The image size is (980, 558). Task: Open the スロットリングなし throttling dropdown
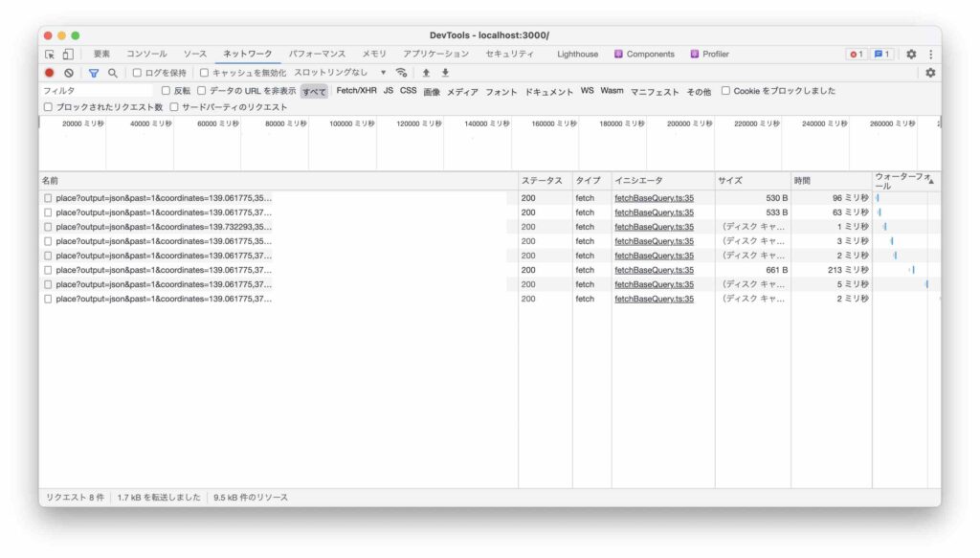340,73
